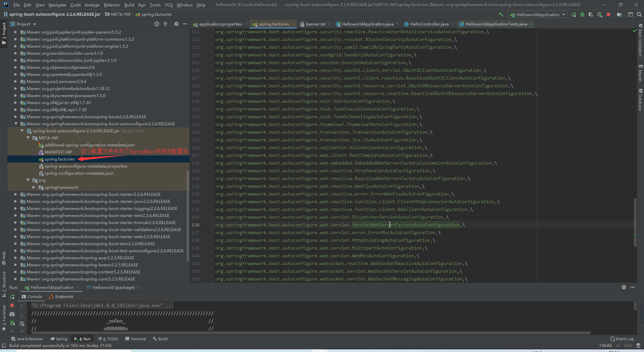Screen dimensions: 644x352
Task: Toggle soft-wrap in the console
Action: pyautogui.click(x=22, y=324)
